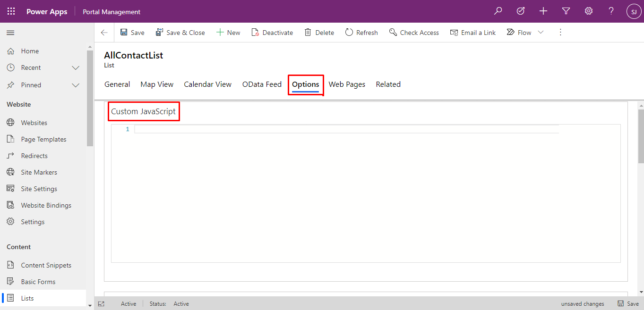Open the General tab
644x310 pixels.
117,84
